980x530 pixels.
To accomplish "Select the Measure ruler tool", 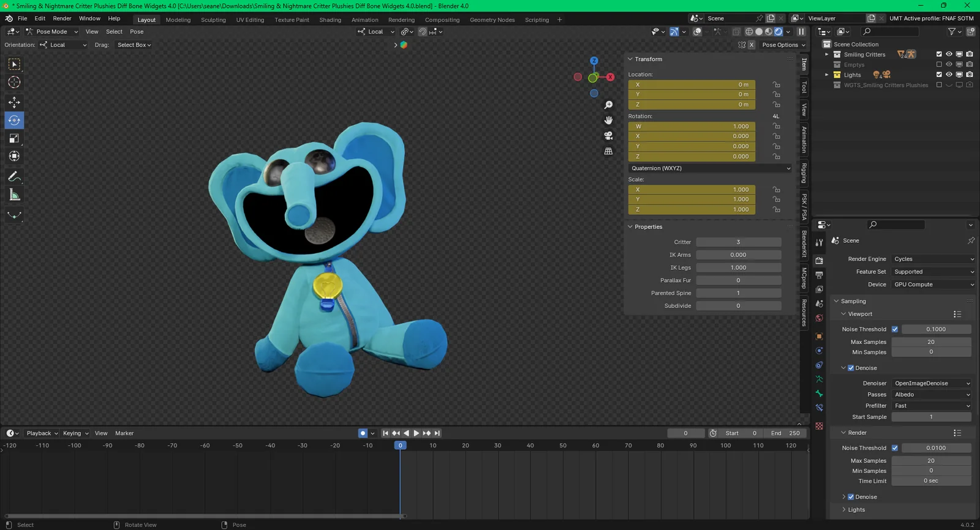I will tap(14, 195).
